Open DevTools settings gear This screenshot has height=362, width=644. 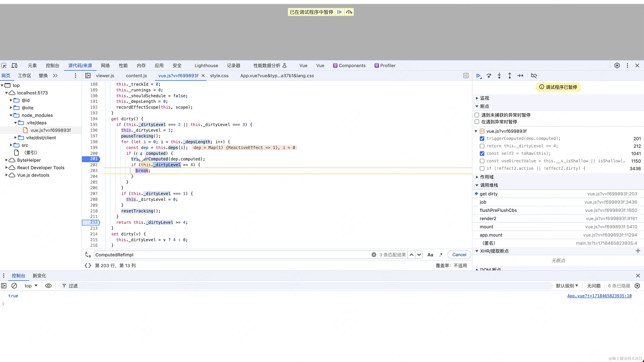tap(617, 66)
